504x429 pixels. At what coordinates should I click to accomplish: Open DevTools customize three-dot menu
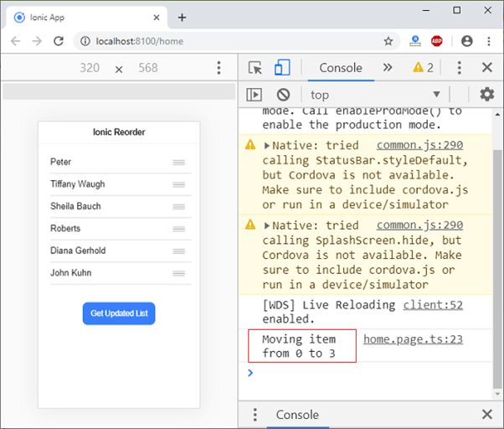click(460, 68)
